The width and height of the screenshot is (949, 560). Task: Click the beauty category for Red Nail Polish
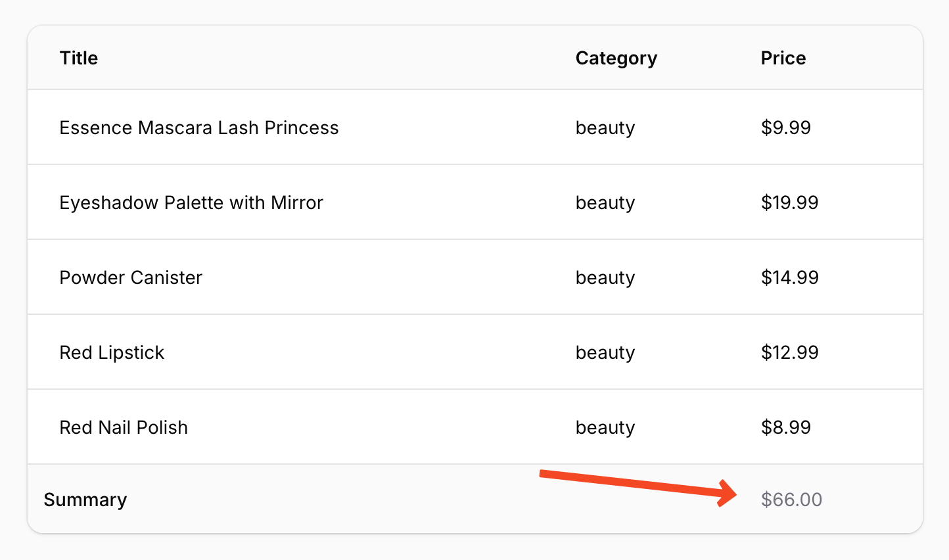tap(605, 427)
